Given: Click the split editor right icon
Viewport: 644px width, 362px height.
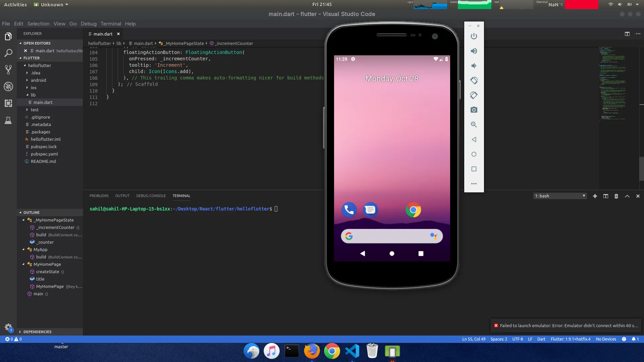Looking at the screenshot, I should (627, 34).
